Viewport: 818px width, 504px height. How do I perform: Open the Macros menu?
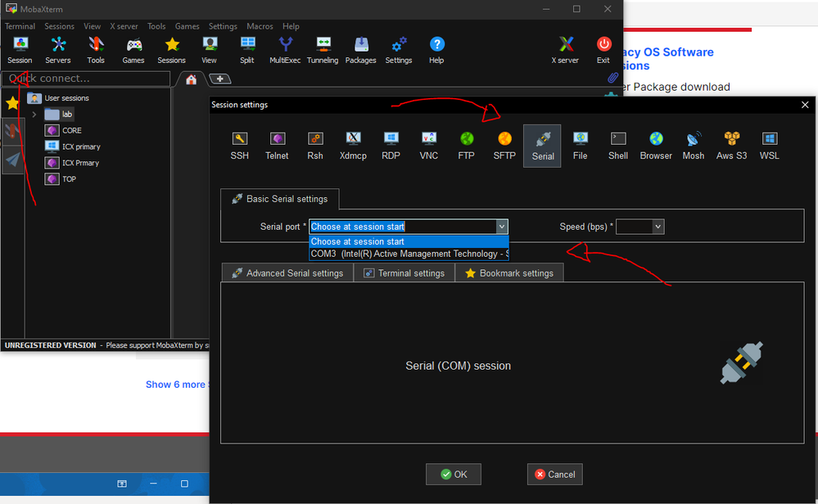coord(260,26)
